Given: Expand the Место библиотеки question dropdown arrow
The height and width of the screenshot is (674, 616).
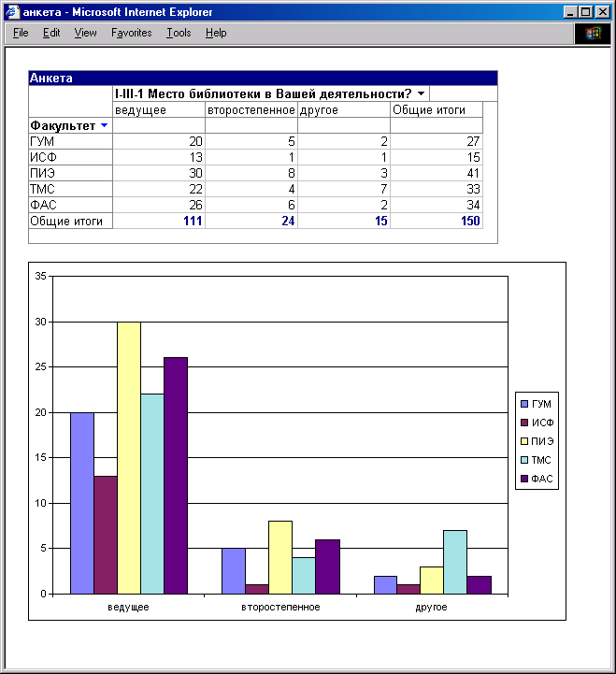Looking at the screenshot, I should coord(422,93).
